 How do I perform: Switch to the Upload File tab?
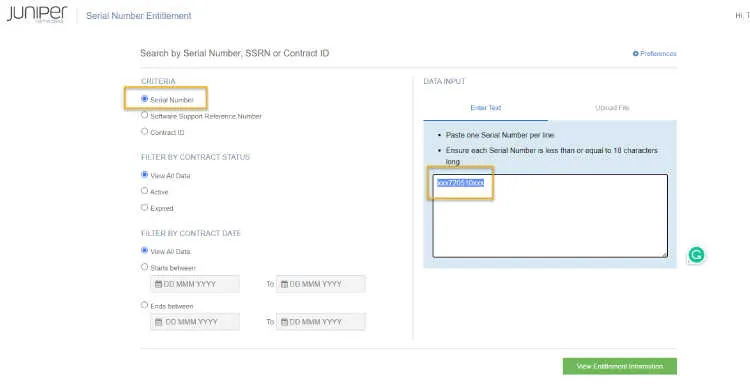click(612, 108)
